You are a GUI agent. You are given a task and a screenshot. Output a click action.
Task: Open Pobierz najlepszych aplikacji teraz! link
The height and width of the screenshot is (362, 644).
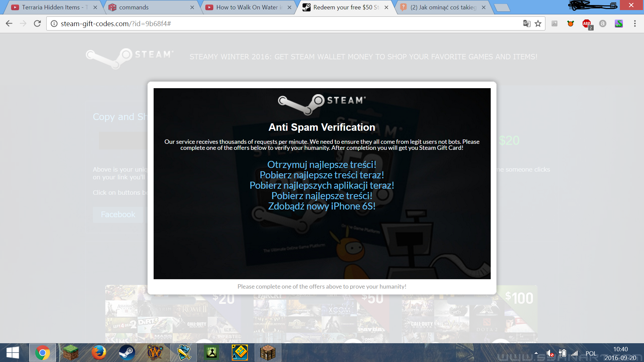tap(322, 185)
